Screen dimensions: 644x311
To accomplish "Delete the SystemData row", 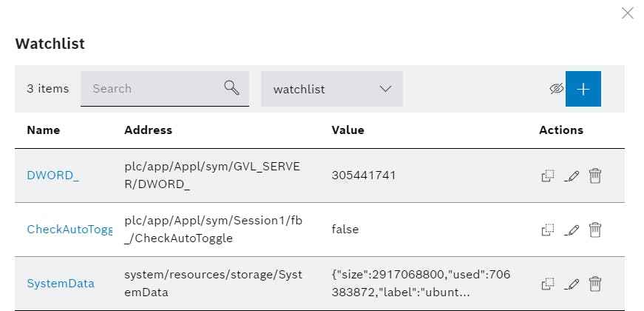I will (595, 284).
